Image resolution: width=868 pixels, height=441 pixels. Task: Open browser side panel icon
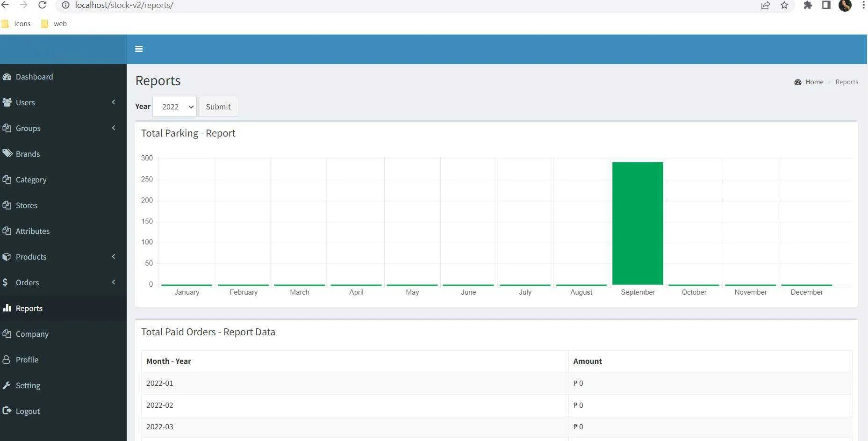[826, 5]
